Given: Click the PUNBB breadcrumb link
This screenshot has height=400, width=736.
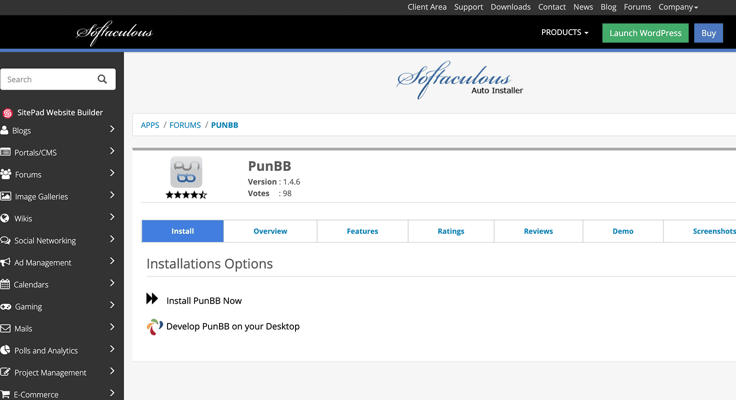Looking at the screenshot, I should (x=224, y=125).
